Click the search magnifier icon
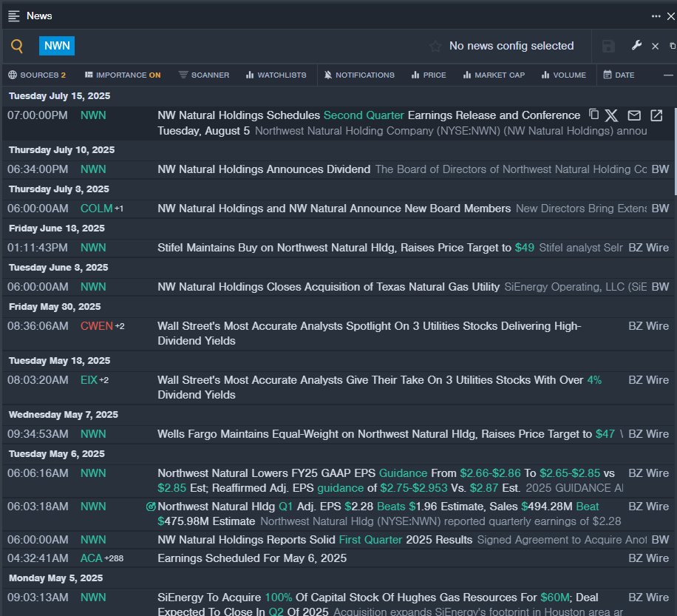677x616 pixels. pos(17,46)
